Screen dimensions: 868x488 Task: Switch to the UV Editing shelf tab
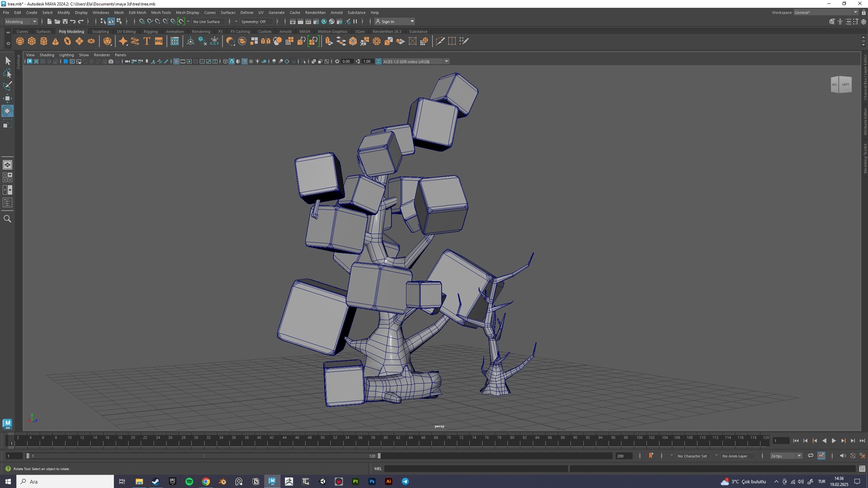[126, 32]
